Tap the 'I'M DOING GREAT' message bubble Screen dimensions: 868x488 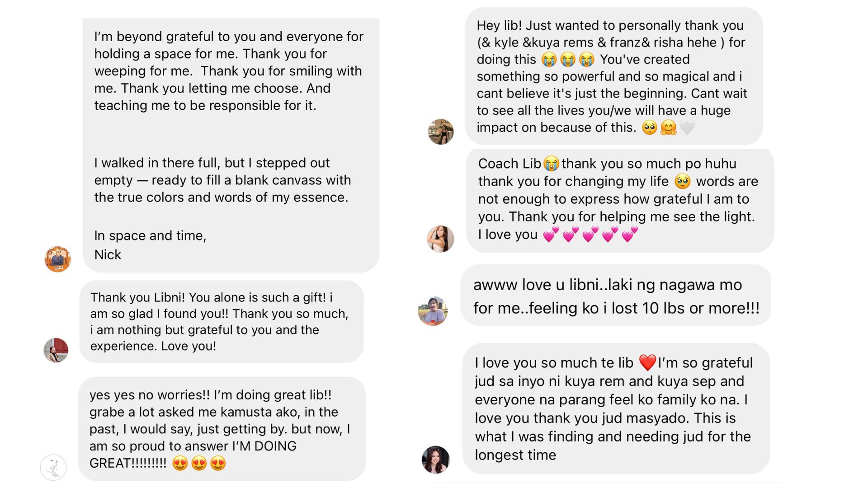[x=222, y=429]
